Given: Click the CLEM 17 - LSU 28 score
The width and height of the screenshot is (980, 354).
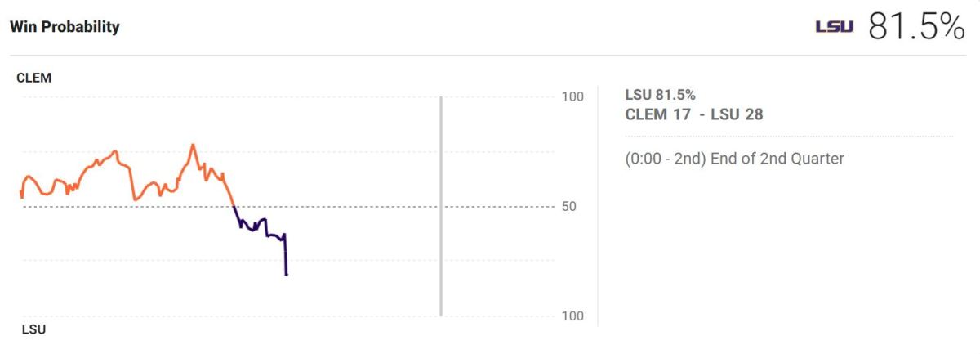Looking at the screenshot, I should pyautogui.click(x=694, y=114).
